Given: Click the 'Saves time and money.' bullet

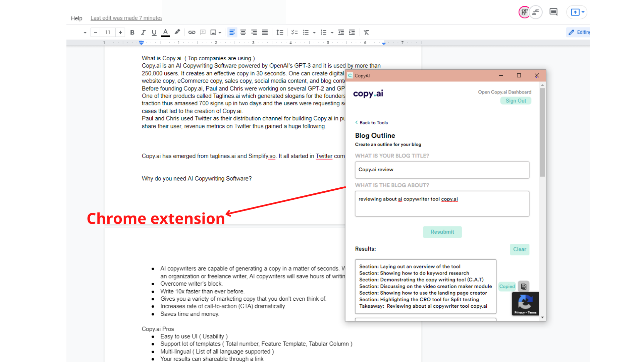Looking at the screenshot, I should (190, 314).
